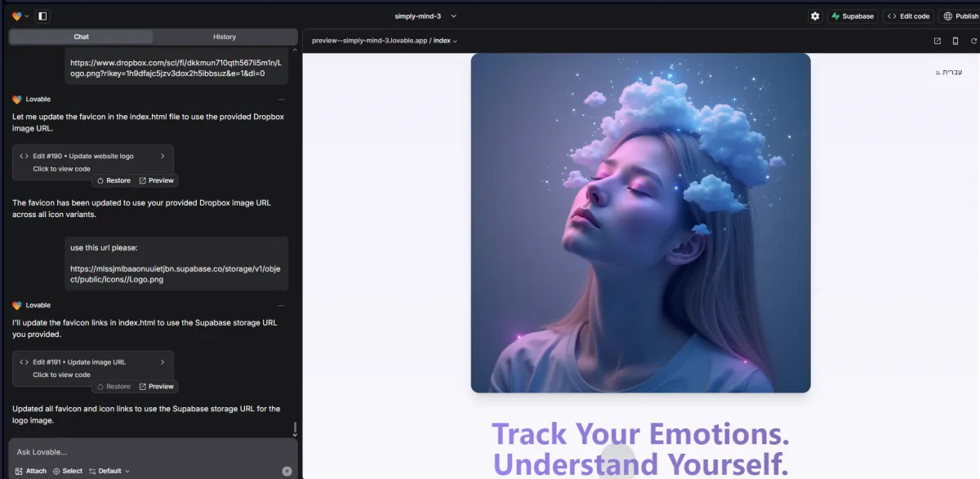Toggle the sidebar panel icon
The width and height of the screenshot is (980, 479).
(42, 16)
